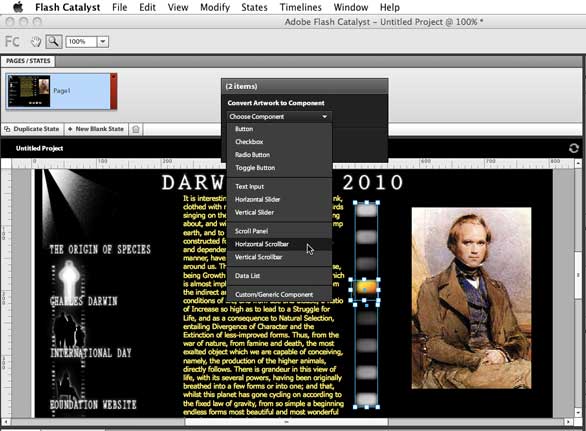Click FOUNDATION WEBSITE navigation text
This screenshot has height=431, width=586.
[93, 404]
